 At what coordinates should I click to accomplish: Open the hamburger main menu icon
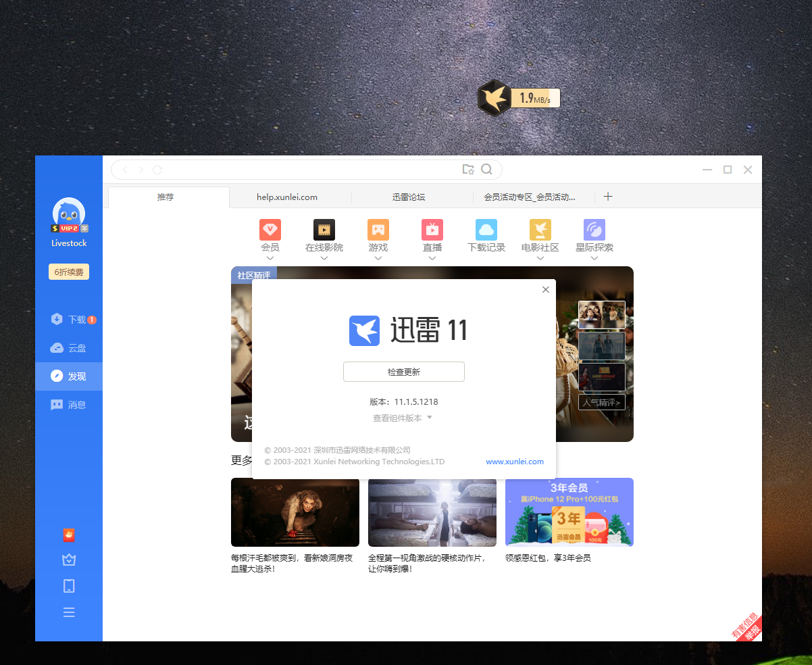[69, 612]
